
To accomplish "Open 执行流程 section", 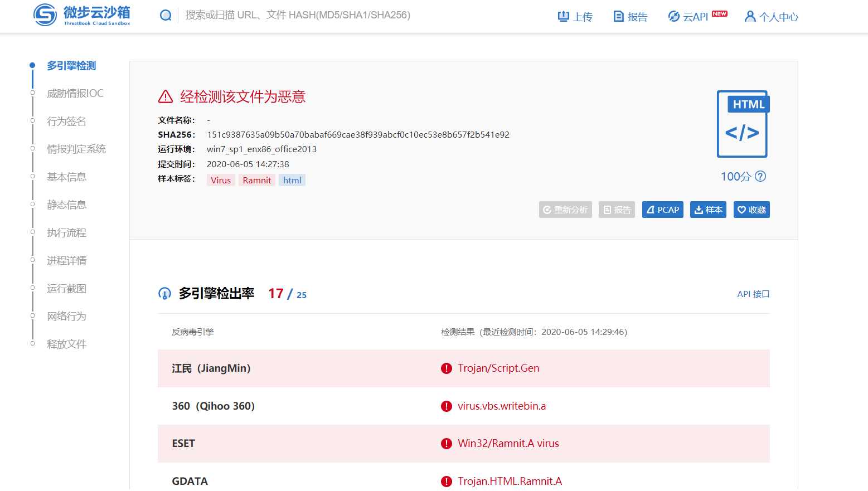I will click(x=66, y=233).
